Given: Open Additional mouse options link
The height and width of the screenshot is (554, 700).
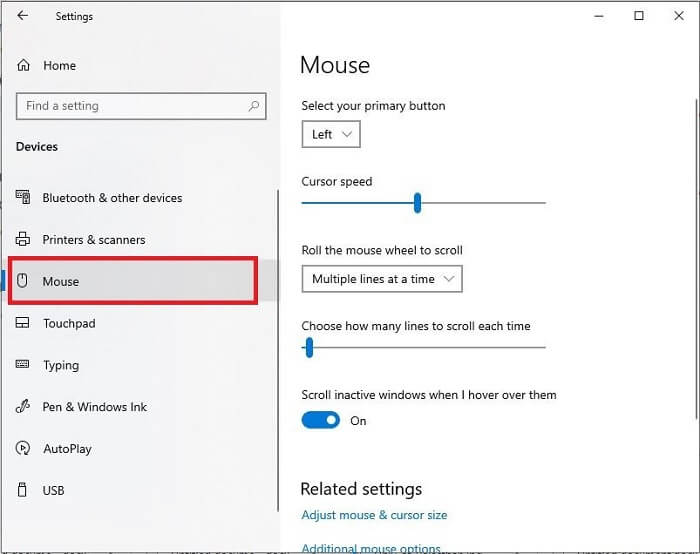Looking at the screenshot, I should coord(371,548).
